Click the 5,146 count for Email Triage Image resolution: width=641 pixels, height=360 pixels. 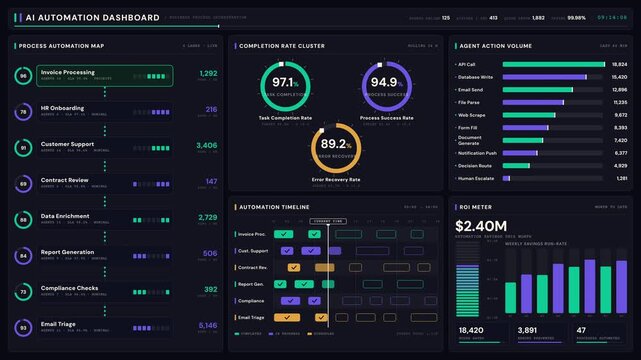tap(208, 326)
